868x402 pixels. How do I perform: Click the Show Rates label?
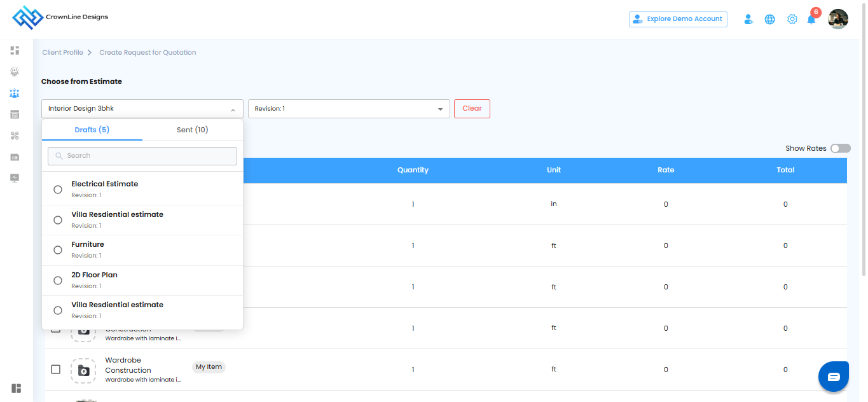[x=806, y=148]
